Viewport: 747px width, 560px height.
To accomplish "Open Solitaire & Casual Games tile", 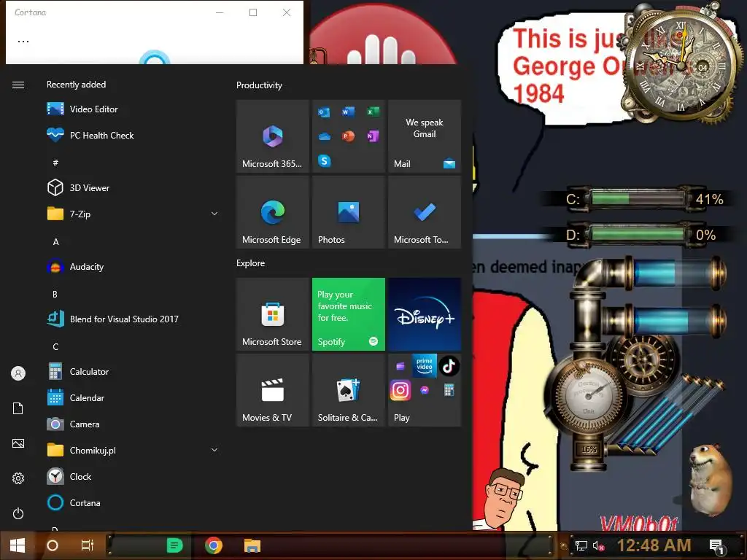I will coord(348,390).
